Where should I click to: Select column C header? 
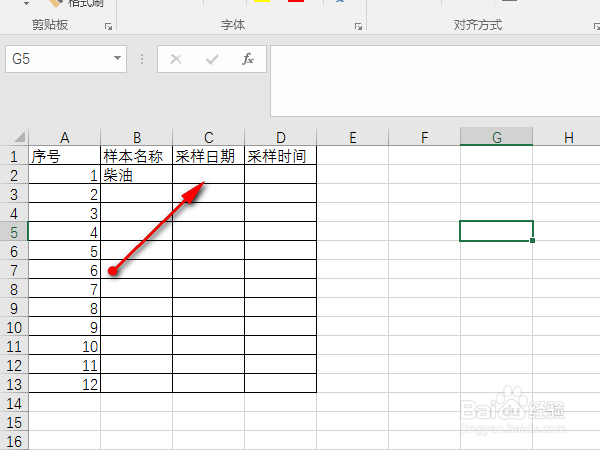coord(209,137)
